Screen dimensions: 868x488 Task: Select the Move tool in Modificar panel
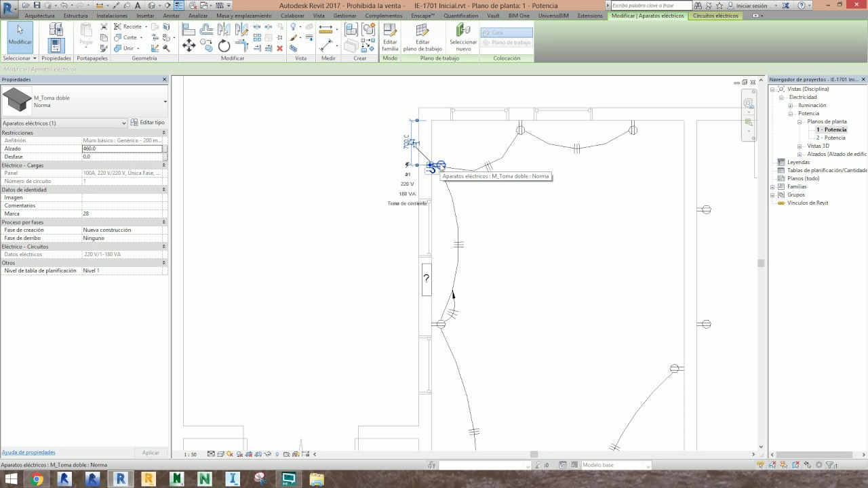(189, 45)
